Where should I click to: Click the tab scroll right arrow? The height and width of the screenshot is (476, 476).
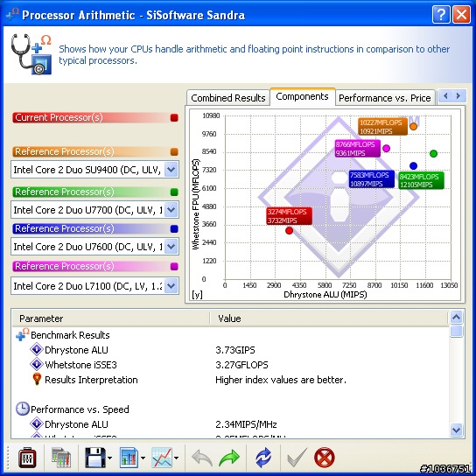(458, 96)
